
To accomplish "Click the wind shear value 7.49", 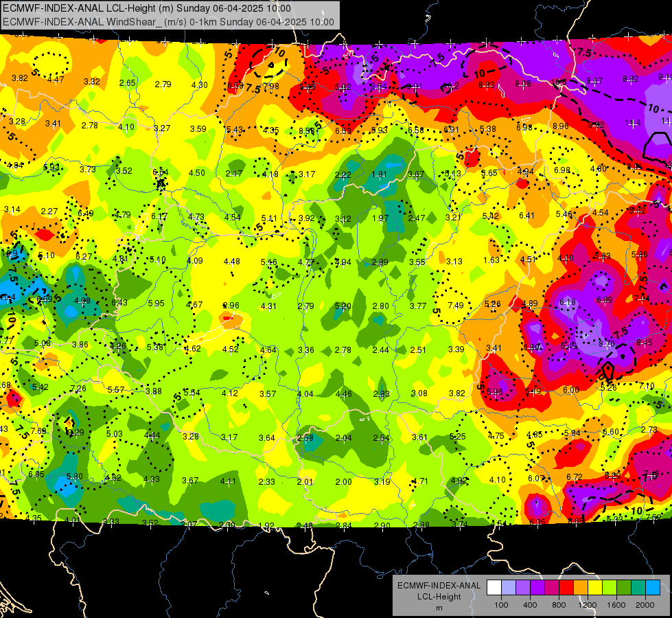I will click(456, 305).
